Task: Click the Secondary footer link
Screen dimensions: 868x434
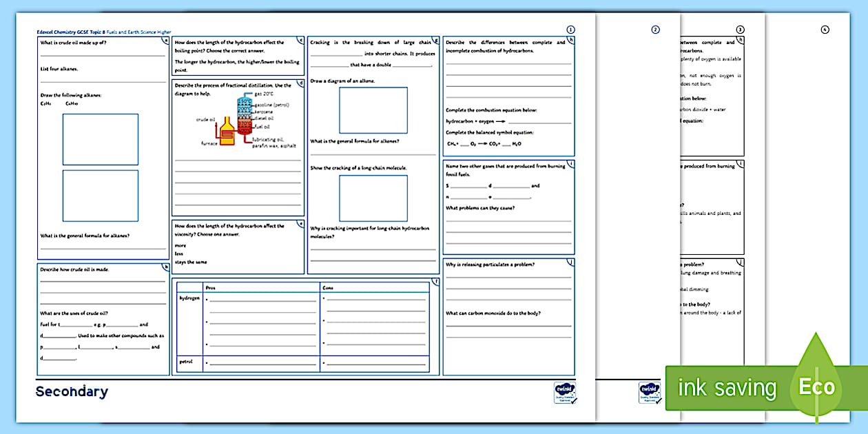Action: click(71, 391)
